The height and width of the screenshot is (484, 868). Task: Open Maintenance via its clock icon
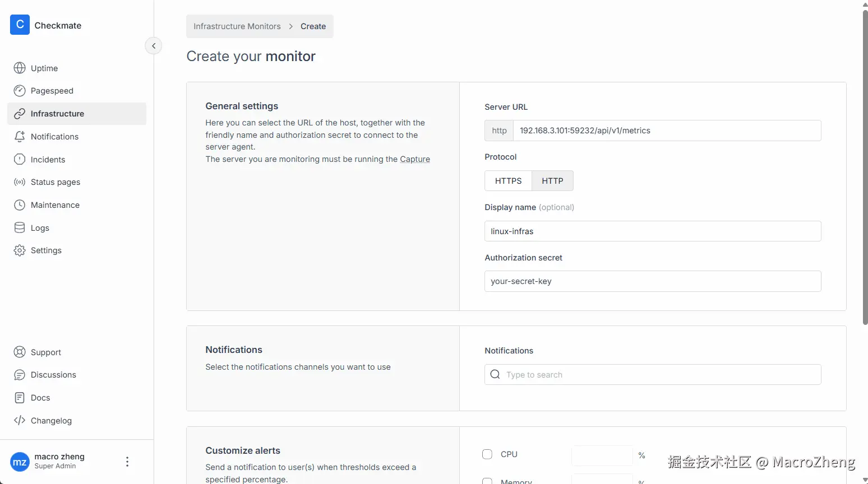tap(20, 205)
